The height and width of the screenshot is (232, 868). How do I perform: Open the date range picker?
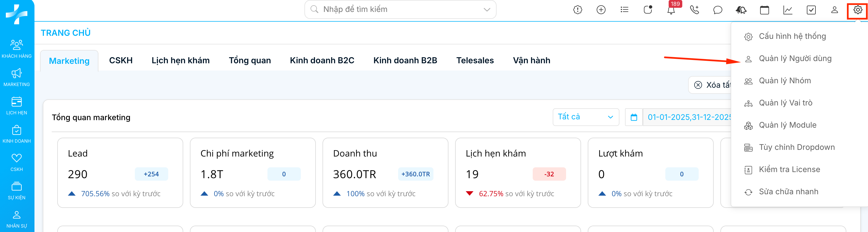[x=687, y=117]
